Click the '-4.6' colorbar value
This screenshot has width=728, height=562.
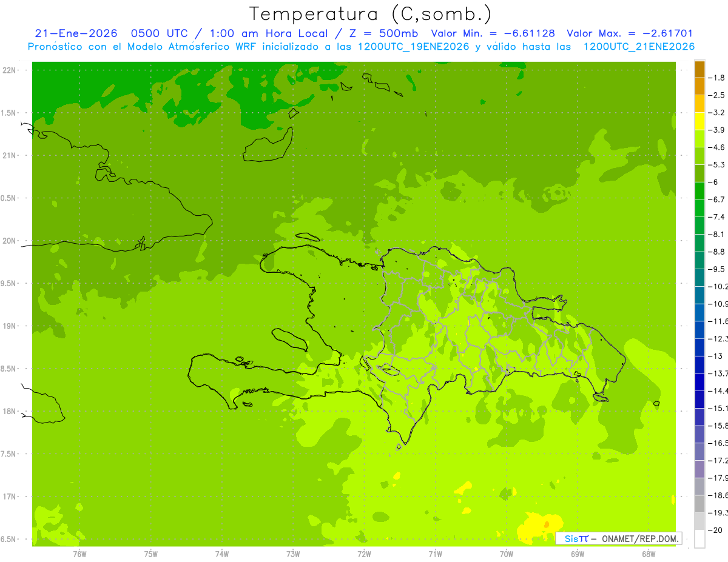(716, 147)
